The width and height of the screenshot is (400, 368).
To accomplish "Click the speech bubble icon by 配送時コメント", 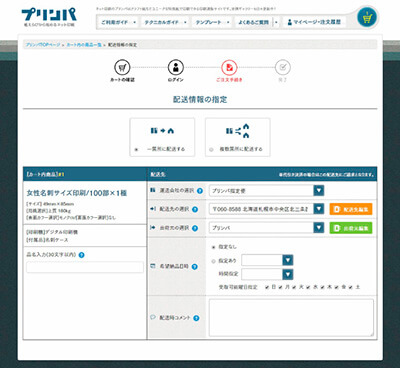I will click(153, 317).
